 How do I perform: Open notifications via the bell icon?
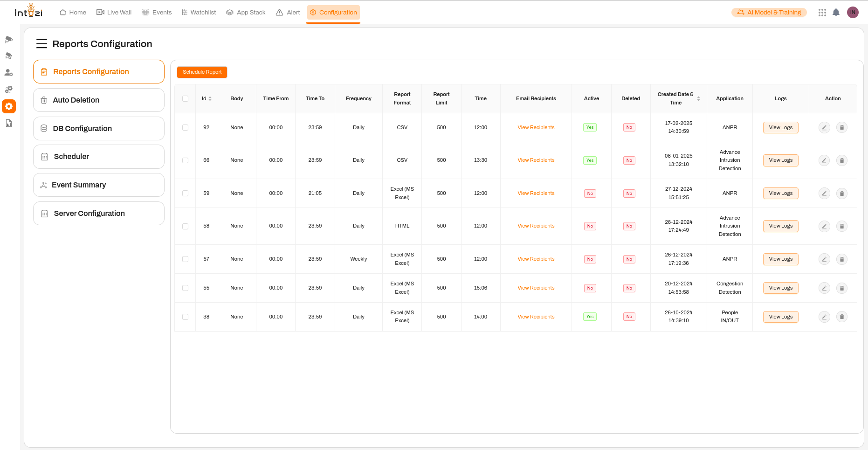pyautogui.click(x=836, y=12)
